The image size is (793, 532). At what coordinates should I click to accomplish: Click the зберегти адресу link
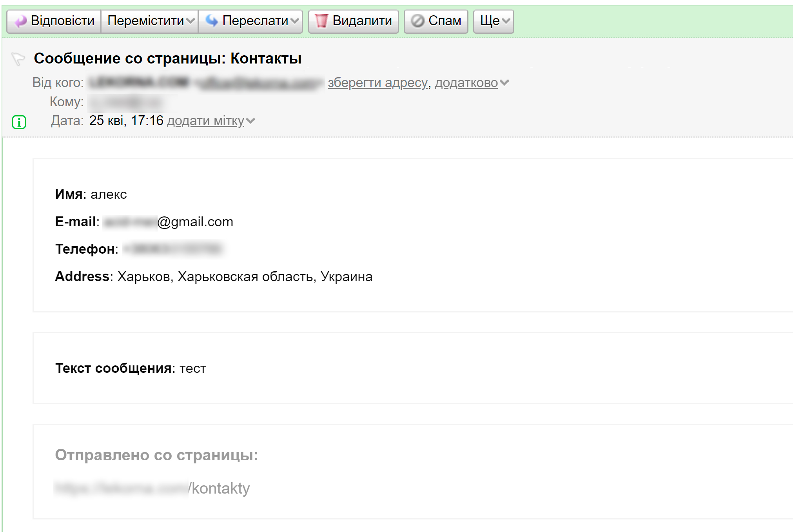(377, 83)
